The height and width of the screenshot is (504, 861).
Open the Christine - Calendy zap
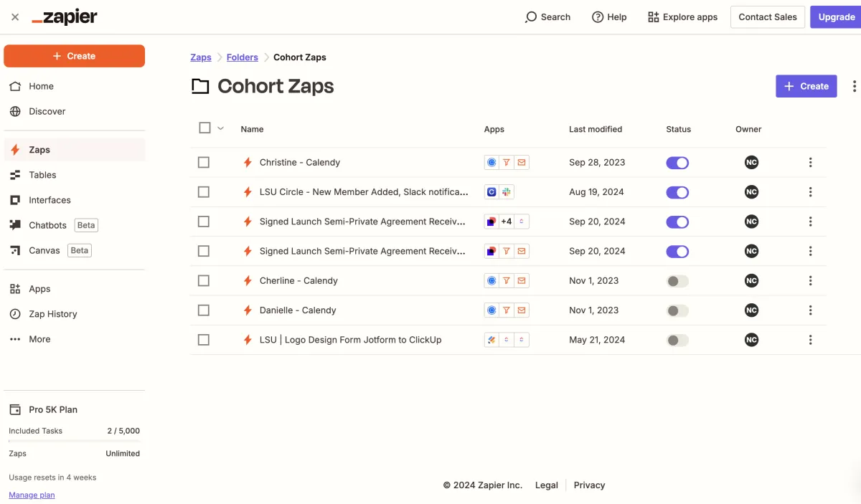[x=300, y=163]
